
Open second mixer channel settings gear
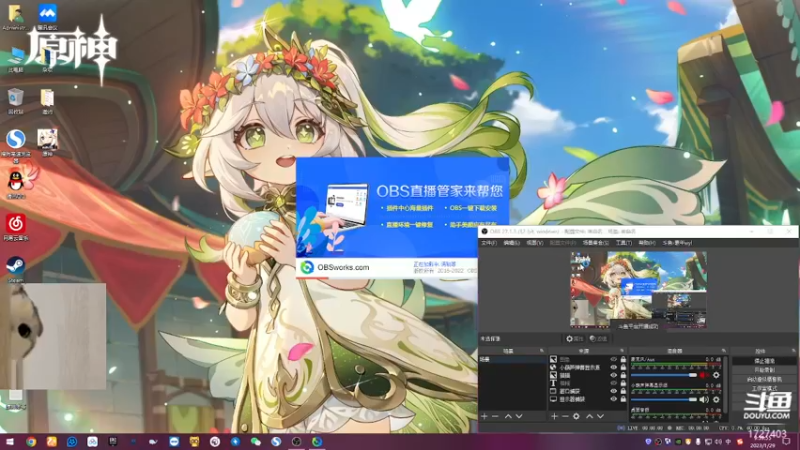click(716, 399)
